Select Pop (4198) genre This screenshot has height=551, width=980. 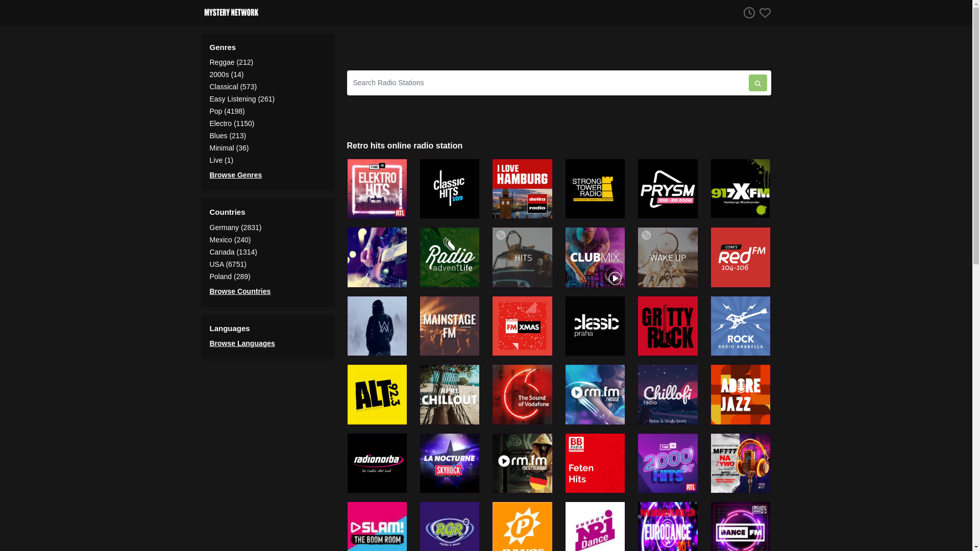227,111
